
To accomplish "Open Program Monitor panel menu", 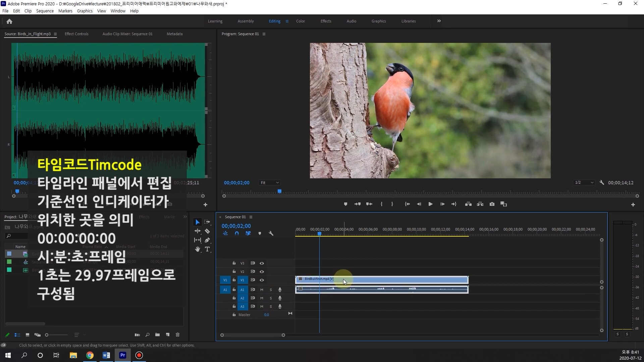I will pyautogui.click(x=264, y=34).
